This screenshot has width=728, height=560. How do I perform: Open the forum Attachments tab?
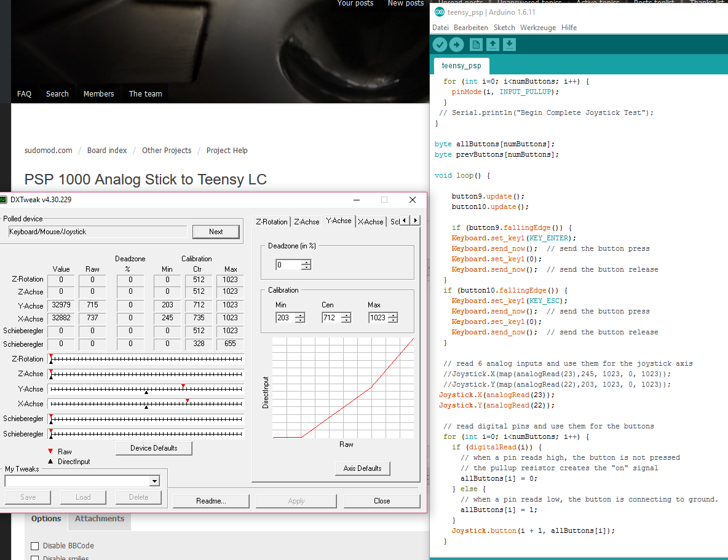tap(100, 519)
